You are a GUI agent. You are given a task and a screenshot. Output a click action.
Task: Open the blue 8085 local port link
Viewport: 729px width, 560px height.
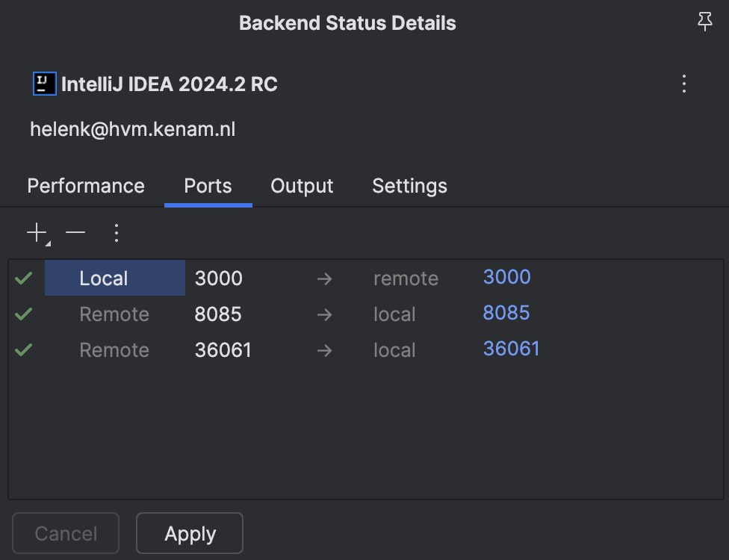pos(506,313)
